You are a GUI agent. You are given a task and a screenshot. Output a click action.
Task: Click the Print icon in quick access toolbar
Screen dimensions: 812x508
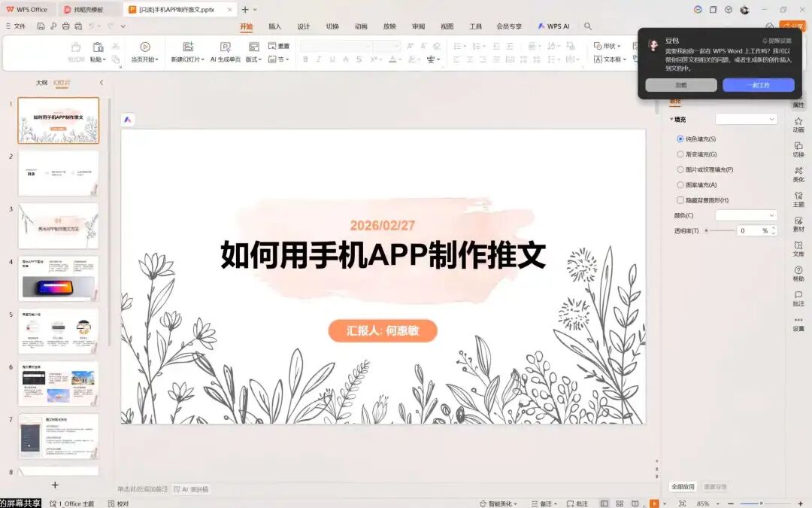(65, 26)
